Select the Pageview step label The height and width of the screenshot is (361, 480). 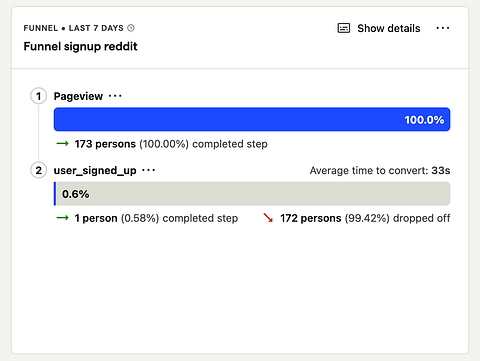pos(78,96)
